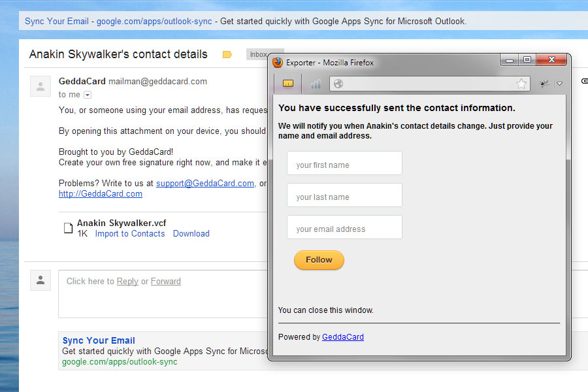Open the Powered by GeddaCard link
This screenshot has width=588, height=392.
pos(342,337)
